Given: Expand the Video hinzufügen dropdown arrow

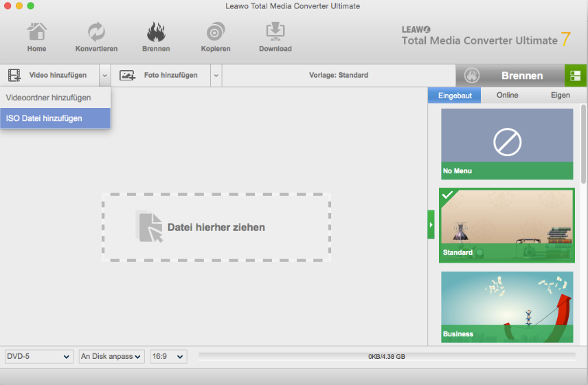Looking at the screenshot, I should point(105,76).
